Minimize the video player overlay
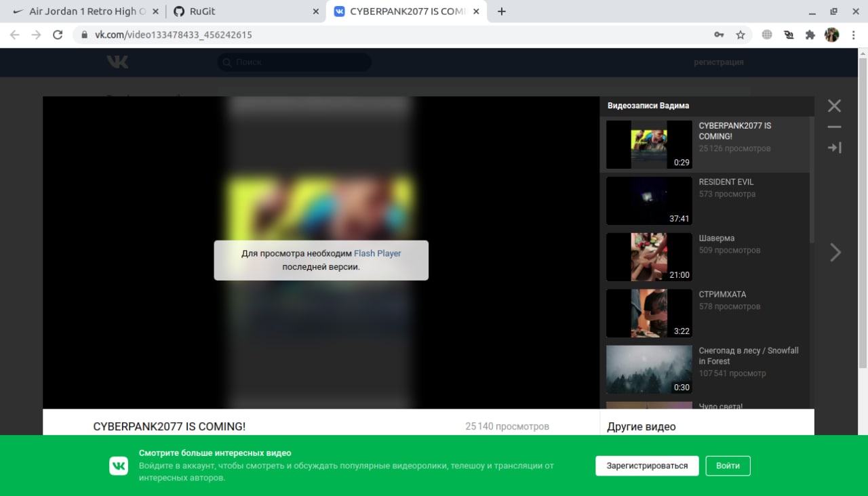The height and width of the screenshot is (496, 868). [834, 127]
